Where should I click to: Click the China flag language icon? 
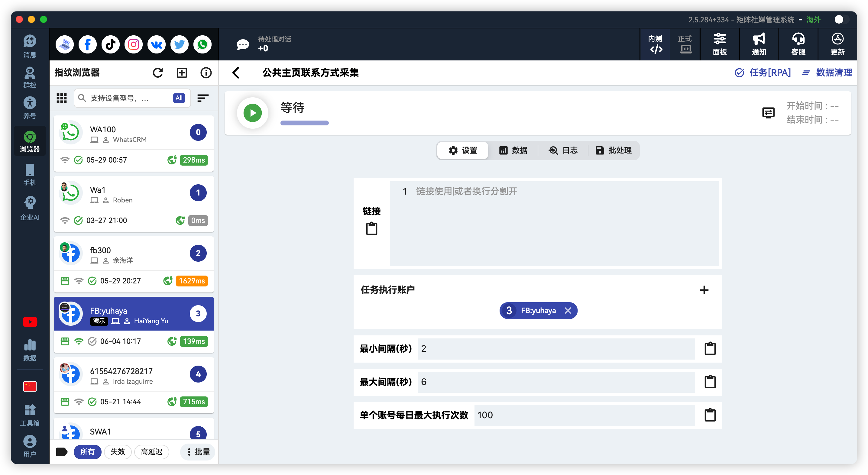pos(30,386)
